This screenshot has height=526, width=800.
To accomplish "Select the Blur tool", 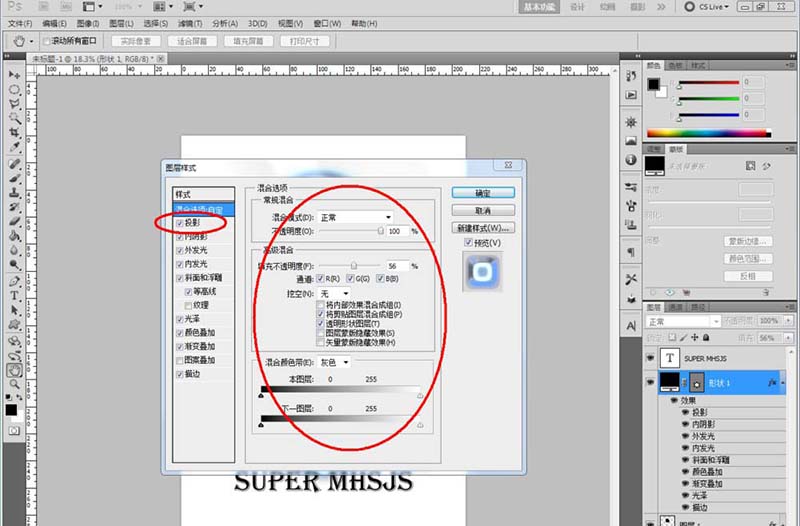I will click(x=14, y=250).
